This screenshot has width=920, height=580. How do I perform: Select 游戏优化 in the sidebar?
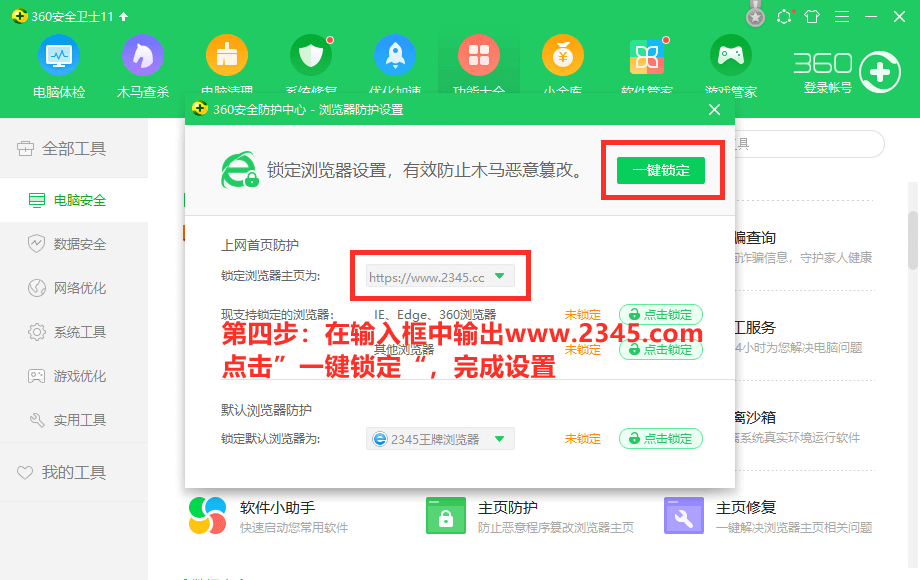coord(74,376)
